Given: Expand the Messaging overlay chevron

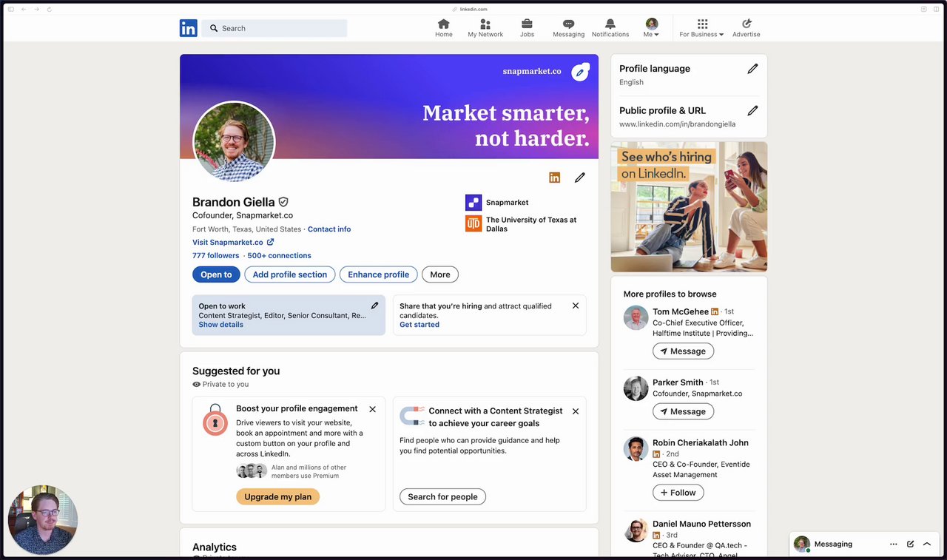Looking at the screenshot, I should [x=926, y=544].
